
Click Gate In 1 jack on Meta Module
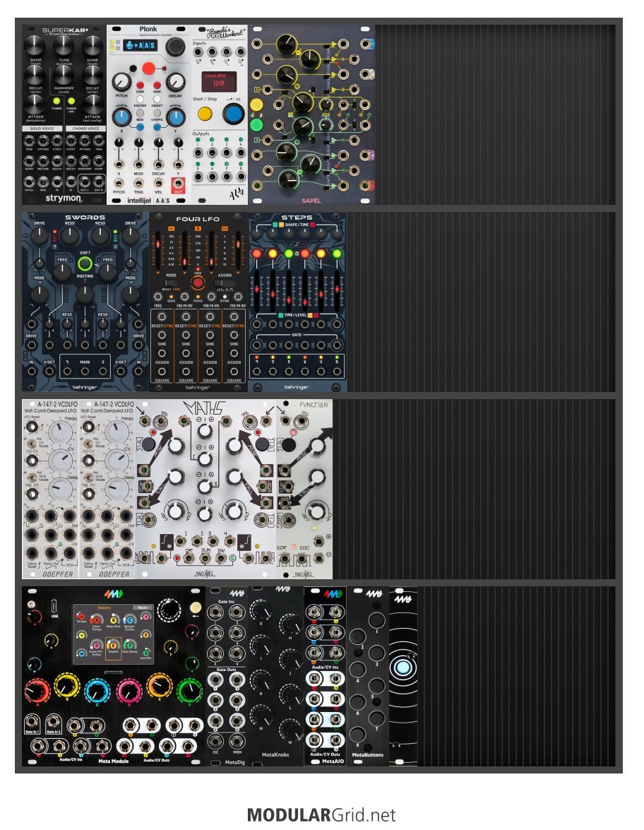click(x=32, y=721)
